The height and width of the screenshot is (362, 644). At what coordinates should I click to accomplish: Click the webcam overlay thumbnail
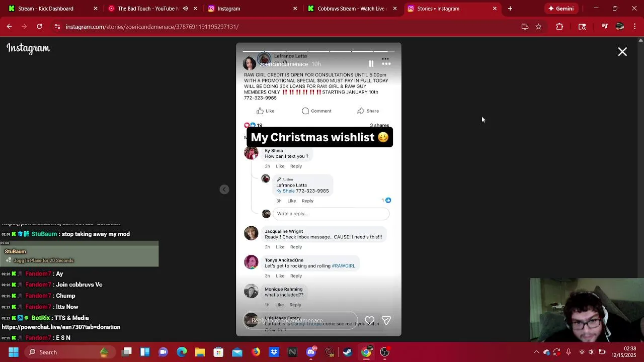[587, 310]
